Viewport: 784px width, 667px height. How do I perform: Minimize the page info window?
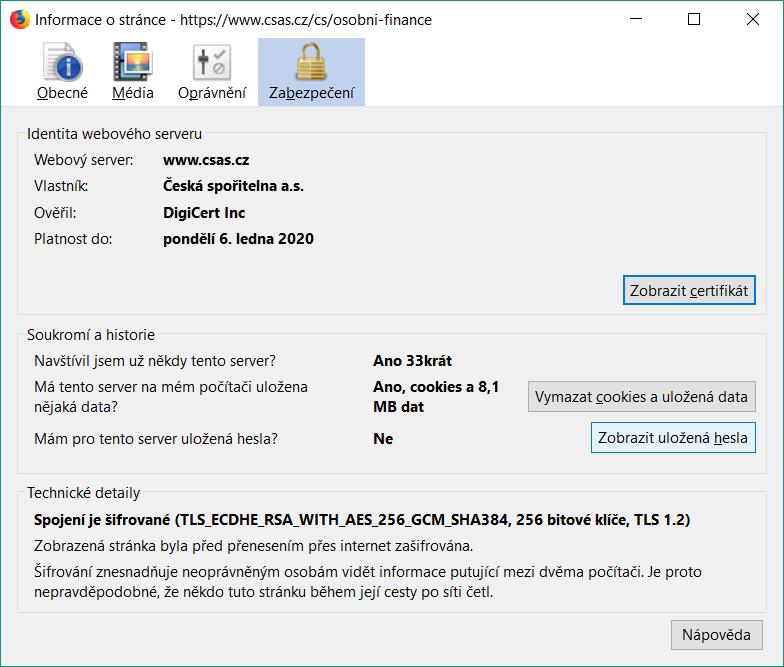tap(636, 20)
